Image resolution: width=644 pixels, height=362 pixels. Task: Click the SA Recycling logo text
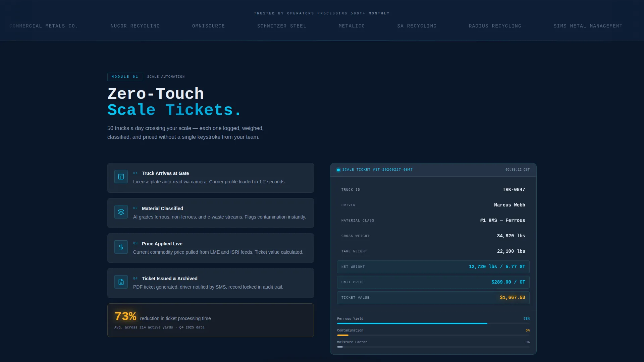417,26
